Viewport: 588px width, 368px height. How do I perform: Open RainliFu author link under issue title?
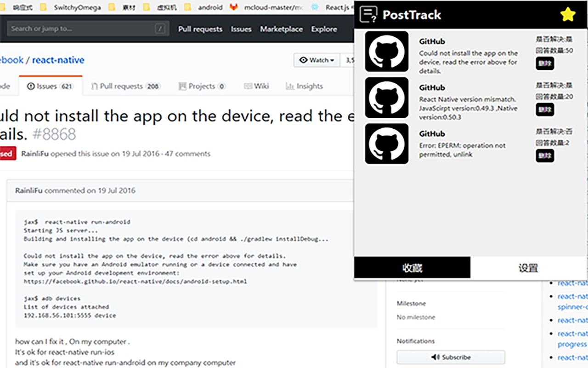coord(35,154)
